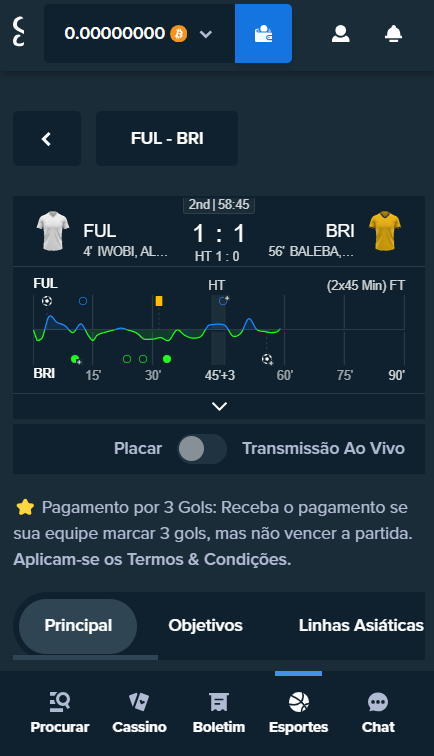The image size is (434, 756).
Task: Expand match tracker with down chevron
Action: point(219,406)
